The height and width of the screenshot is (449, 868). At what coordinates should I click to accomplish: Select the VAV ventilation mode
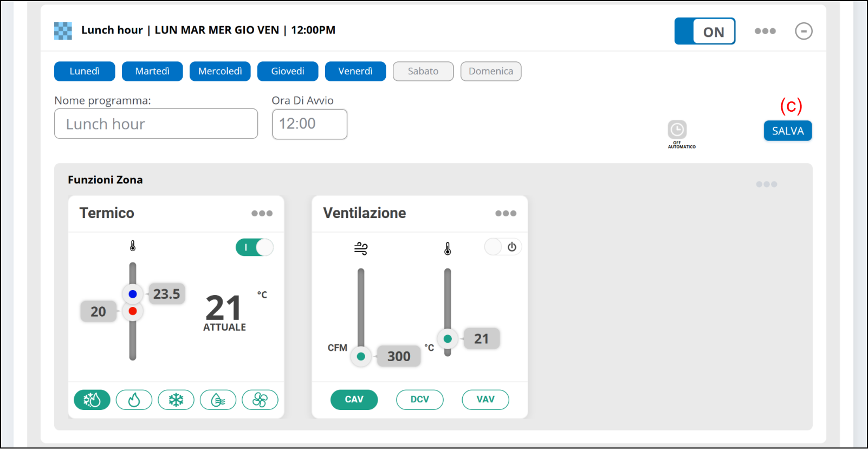[x=485, y=400]
